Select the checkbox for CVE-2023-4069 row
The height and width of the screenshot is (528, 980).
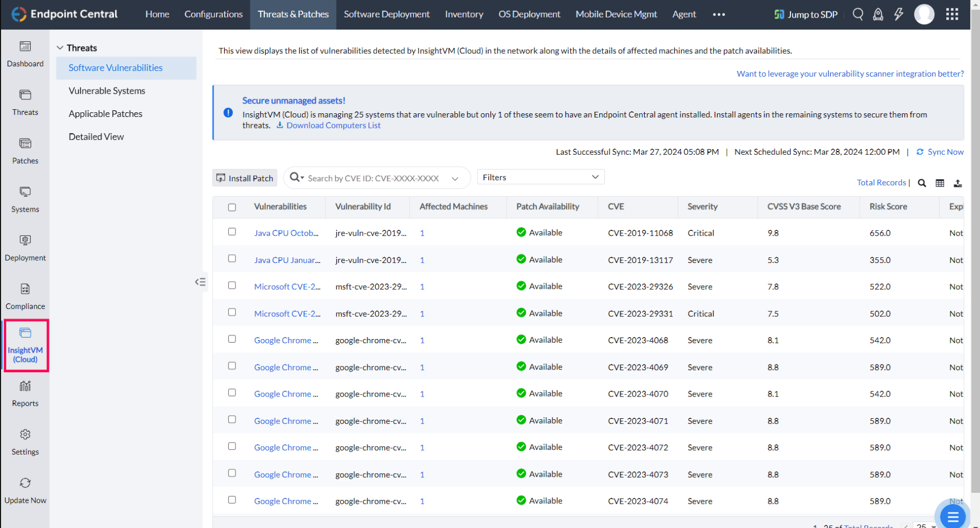232,366
